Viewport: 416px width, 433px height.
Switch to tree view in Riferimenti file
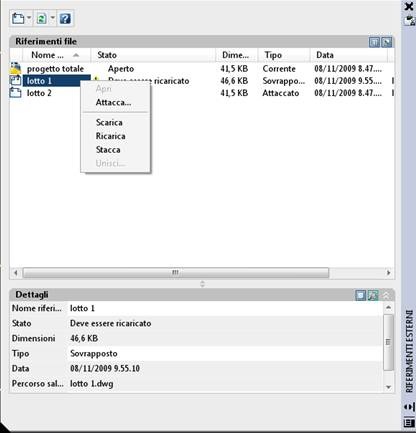tap(386, 42)
